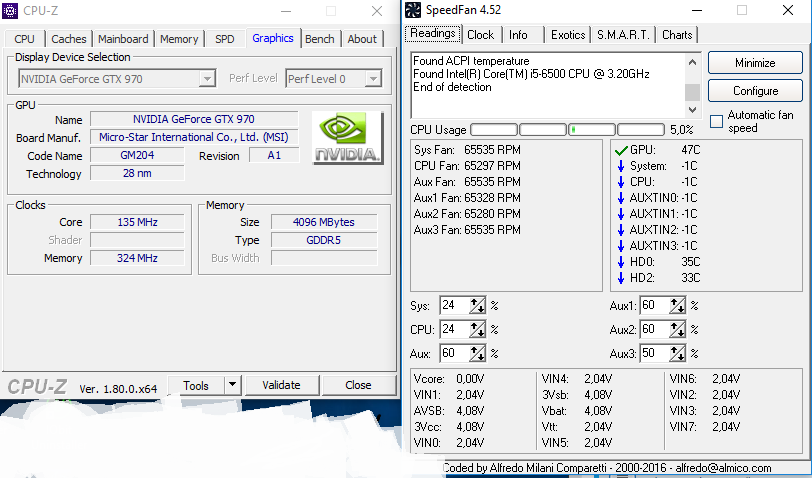Click the Sys fan percentage input field

455,306
